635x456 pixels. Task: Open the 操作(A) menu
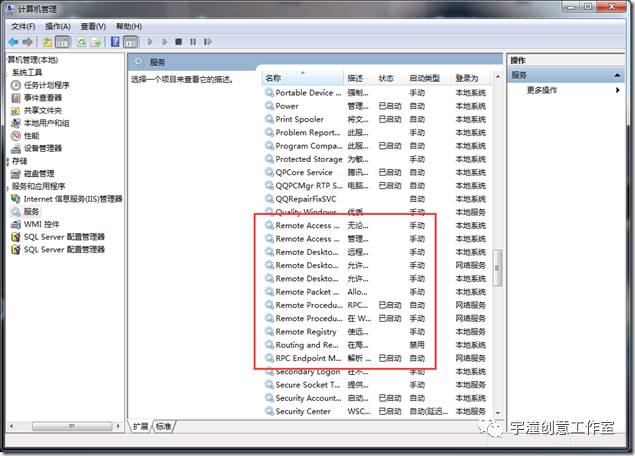point(58,27)
